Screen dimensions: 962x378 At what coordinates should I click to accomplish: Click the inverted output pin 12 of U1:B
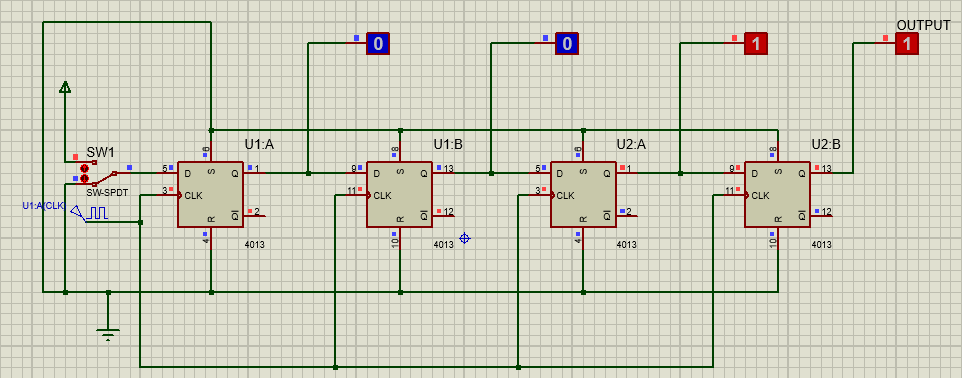click(445, 215)
